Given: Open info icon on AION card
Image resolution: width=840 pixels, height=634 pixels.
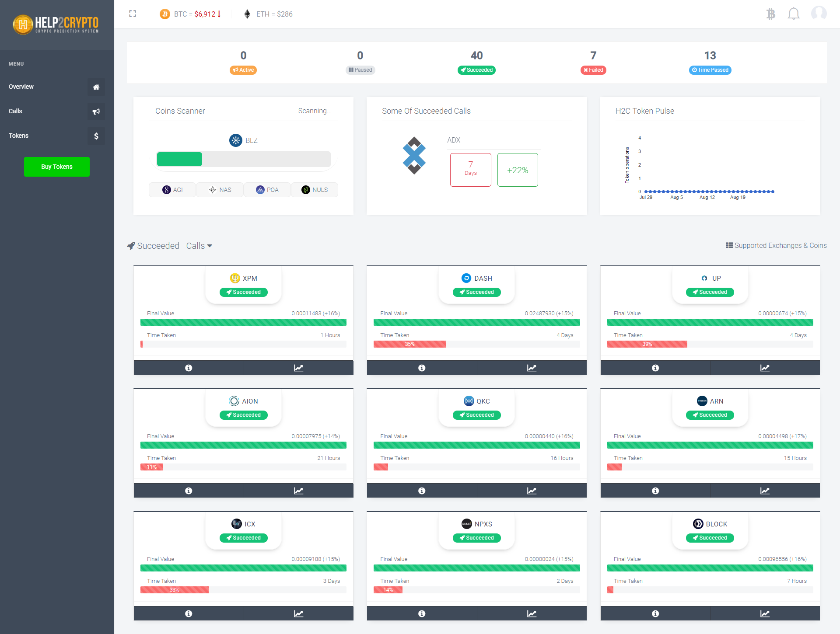Looking at the screenshot, I should click(x=189, y=491).
